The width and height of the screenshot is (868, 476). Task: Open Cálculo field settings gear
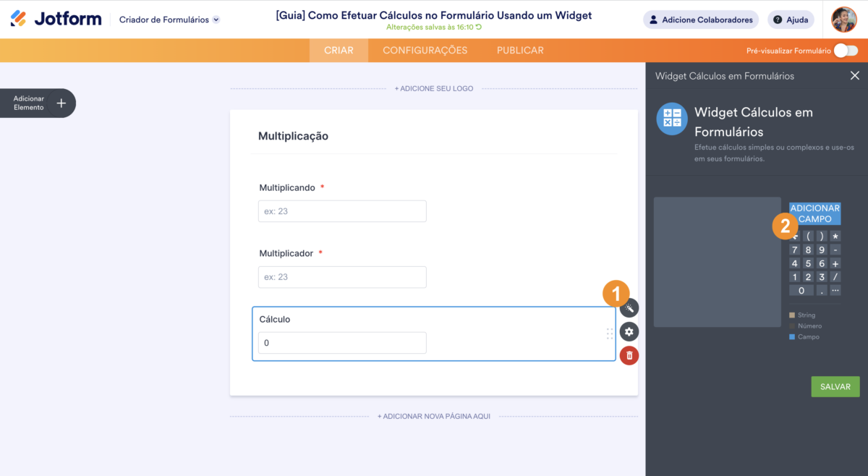point(629,332)
